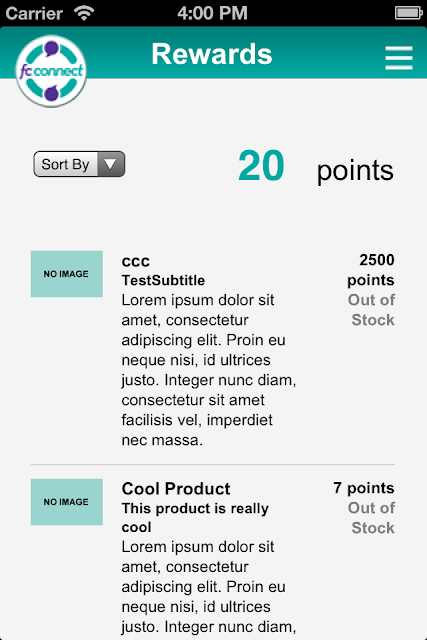The height and width of the screenshot is (640, 427).
Task: Tap the Cool Product NO IMAGE thumbnail
Action: point(67,502)
